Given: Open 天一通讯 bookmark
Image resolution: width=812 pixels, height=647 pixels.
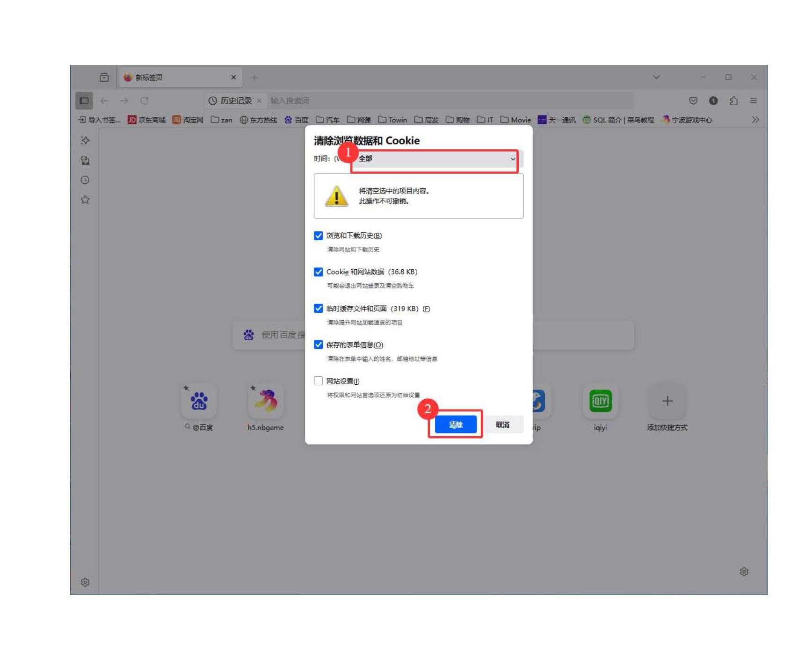Looking at the screenshot, I should click(557, 120).
